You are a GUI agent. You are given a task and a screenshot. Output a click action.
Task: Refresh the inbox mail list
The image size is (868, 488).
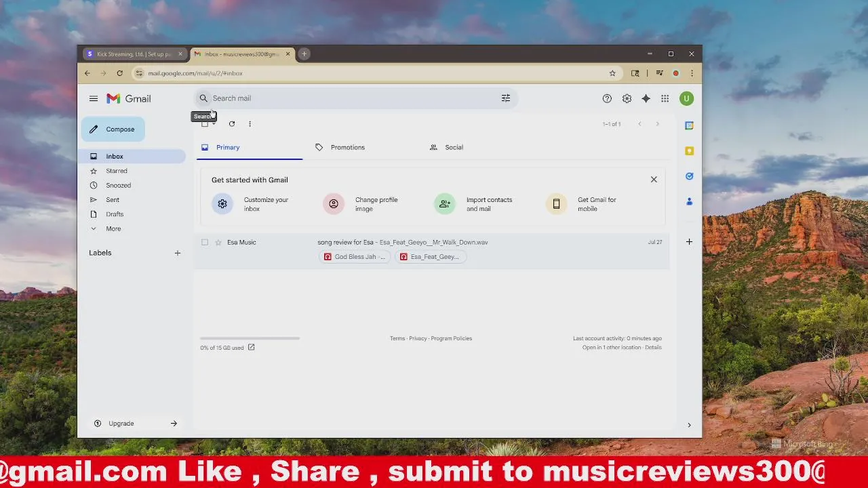point(232,124)
